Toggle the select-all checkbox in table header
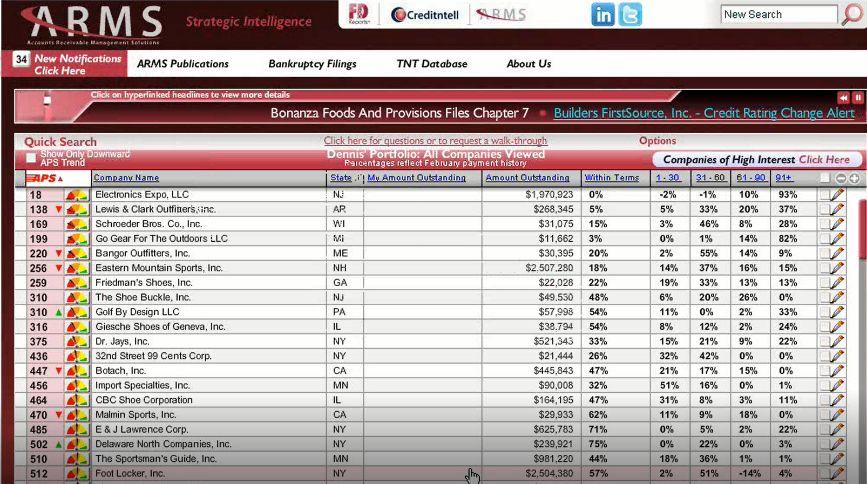867x484 pixels. [824, 178]
